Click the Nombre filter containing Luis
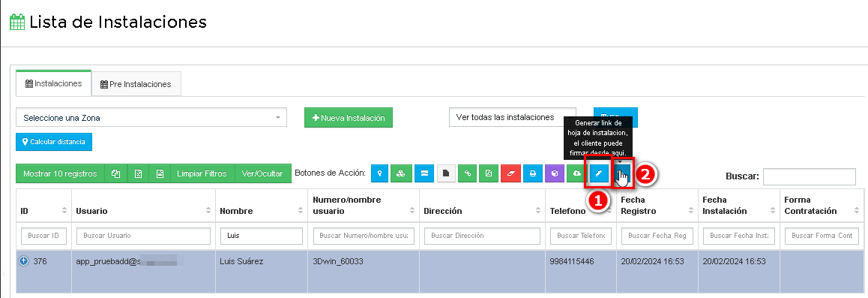The image size is (868, 298). coord(262,236)
